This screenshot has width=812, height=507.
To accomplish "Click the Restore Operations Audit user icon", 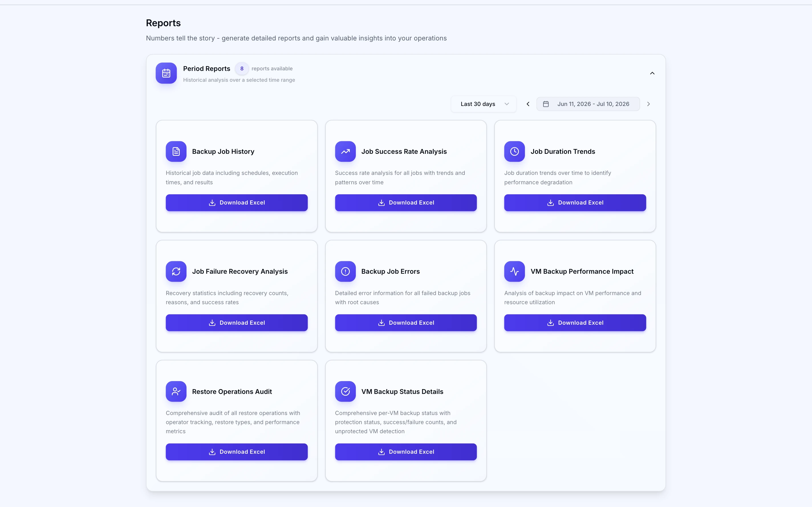I will (x=176, y=391).
